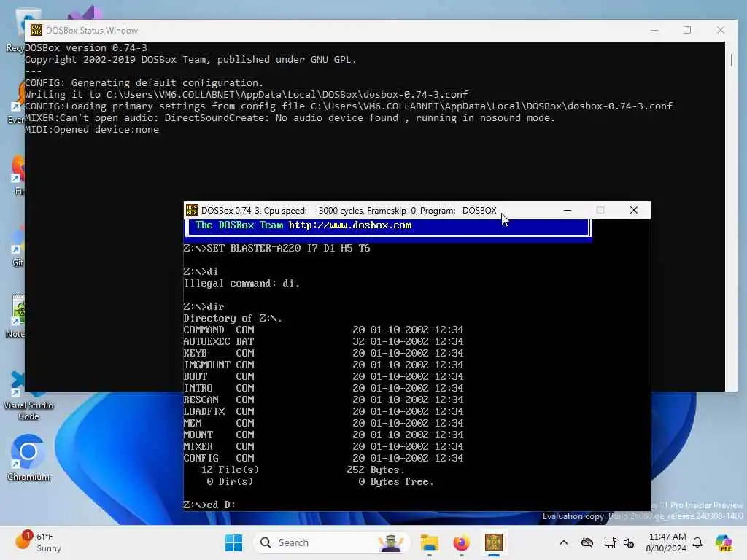Open the notification bell icon
The width and height of the screenshot is (747, 560).
click(x=697, y=542)
